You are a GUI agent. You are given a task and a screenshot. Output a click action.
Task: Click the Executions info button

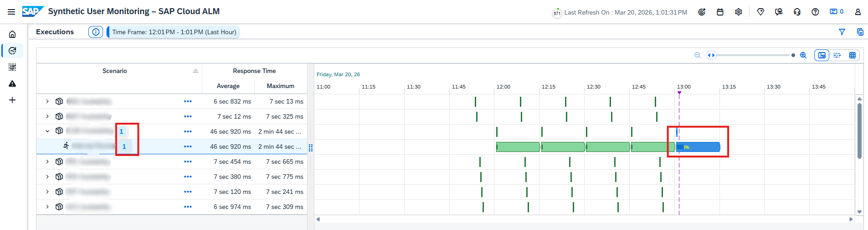coord(96,32)
